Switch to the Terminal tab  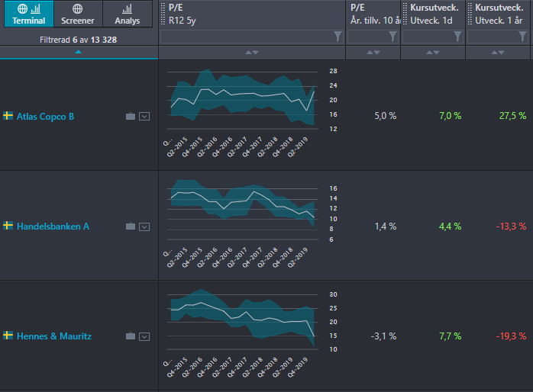pyautogui.click(x=29, y=14)
